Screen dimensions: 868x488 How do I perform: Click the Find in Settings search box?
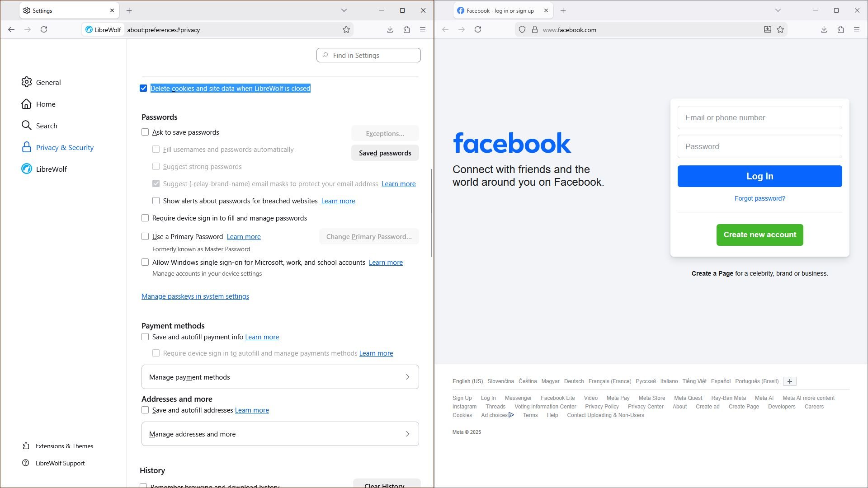(x=368, y=55)
